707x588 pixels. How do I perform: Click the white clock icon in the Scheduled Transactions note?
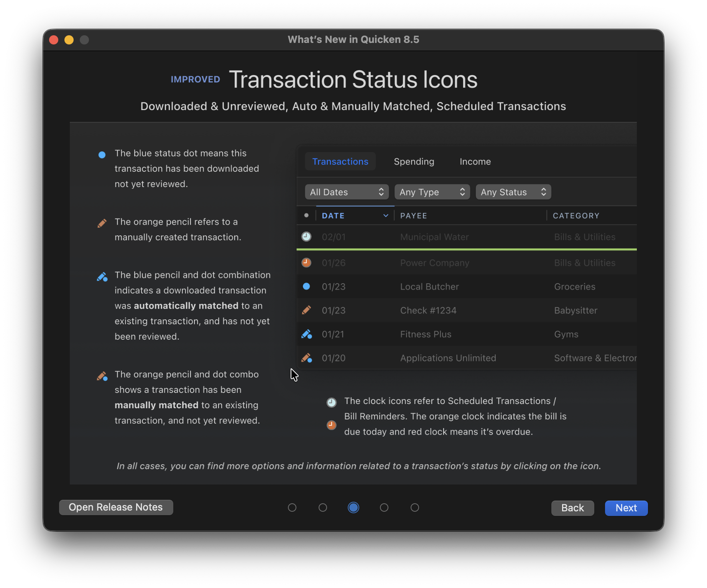[x=332, y=402]
